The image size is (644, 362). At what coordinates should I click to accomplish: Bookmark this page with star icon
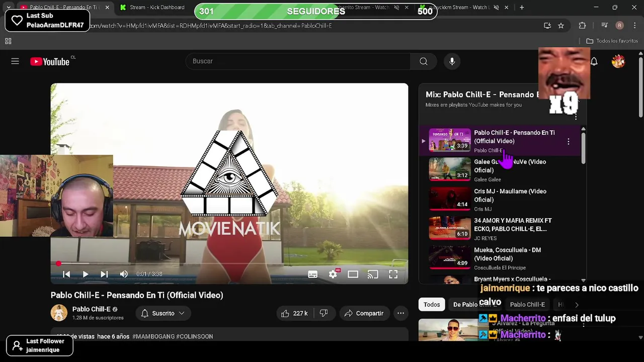[x=561, y=26]
